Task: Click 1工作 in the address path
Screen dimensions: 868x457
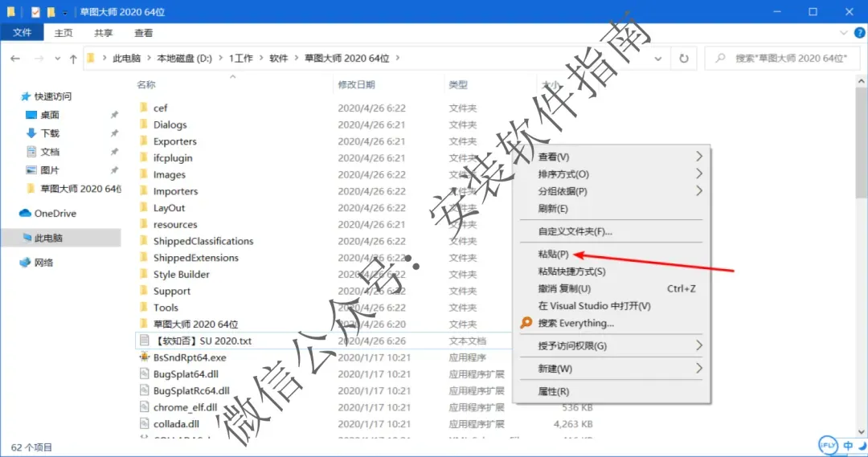Action: [241, 58]
